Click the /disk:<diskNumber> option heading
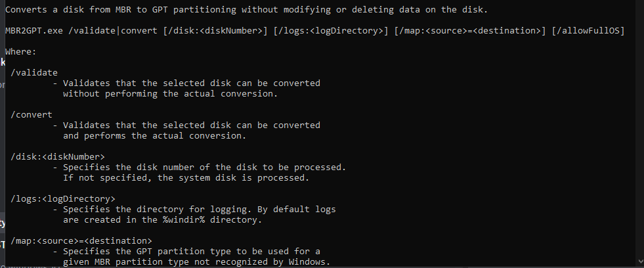 pyautogui.click(x=57, y=156)
